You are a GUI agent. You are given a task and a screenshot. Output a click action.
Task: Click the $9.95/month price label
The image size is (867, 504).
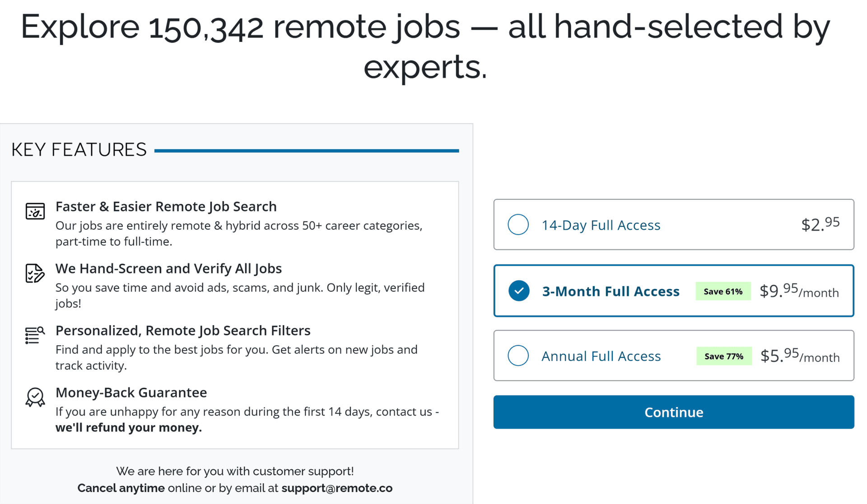(799, 291)
